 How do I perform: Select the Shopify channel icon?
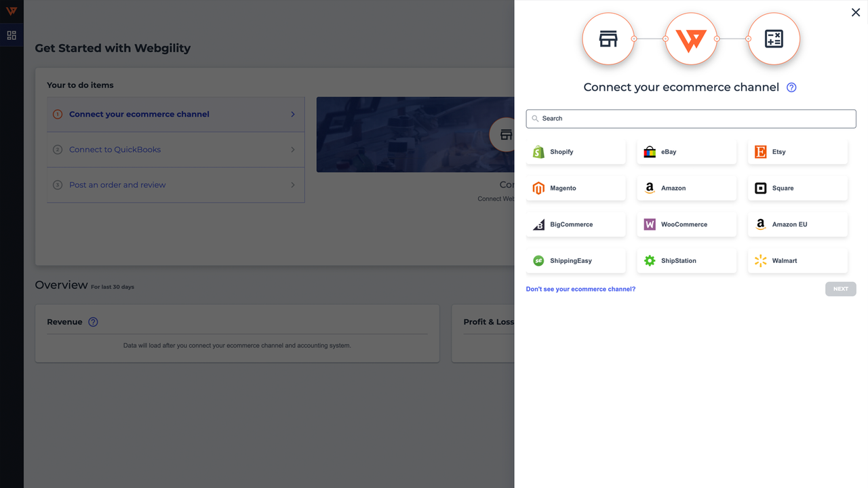click(539, 152)
